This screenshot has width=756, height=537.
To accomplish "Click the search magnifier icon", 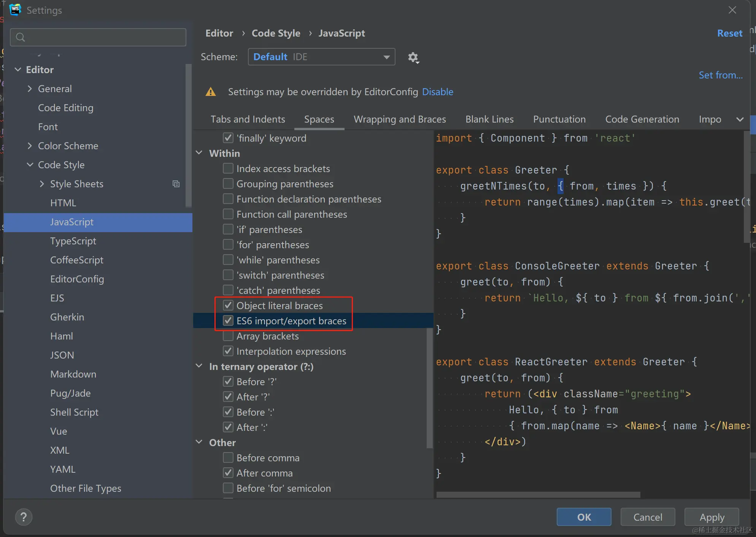I will pyautogui.click(x=21, y=37).
